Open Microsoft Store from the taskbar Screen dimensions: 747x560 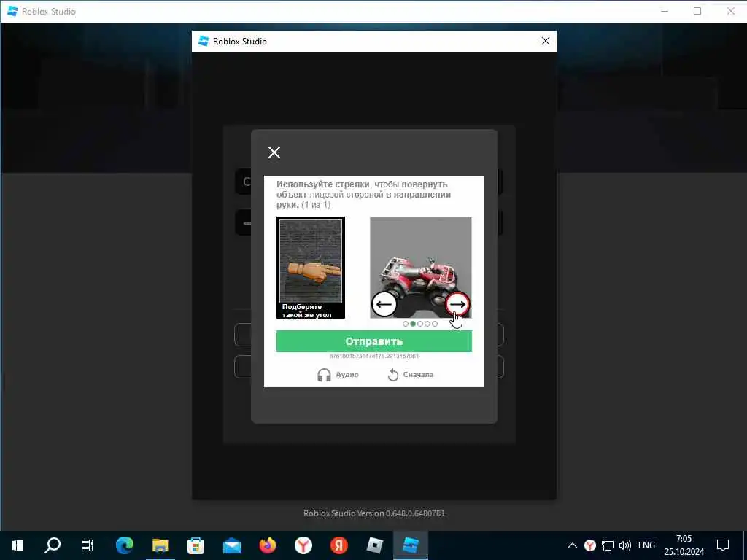[x=196, y=545]
